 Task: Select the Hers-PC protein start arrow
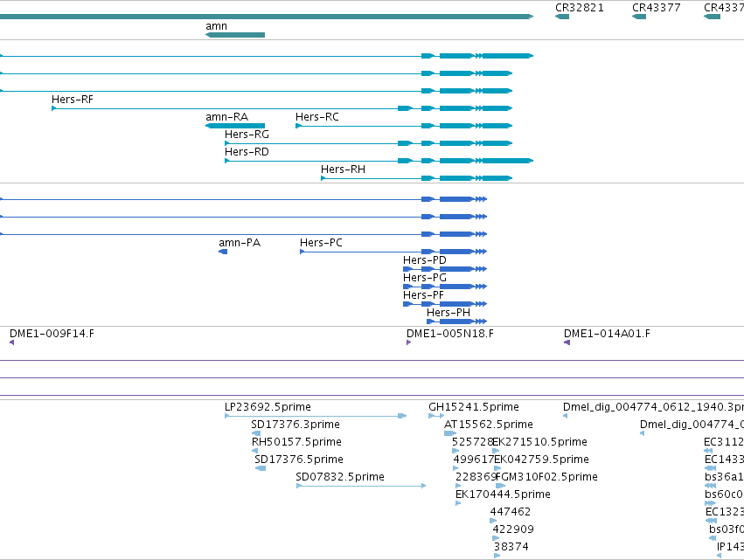tap(302, 252)
